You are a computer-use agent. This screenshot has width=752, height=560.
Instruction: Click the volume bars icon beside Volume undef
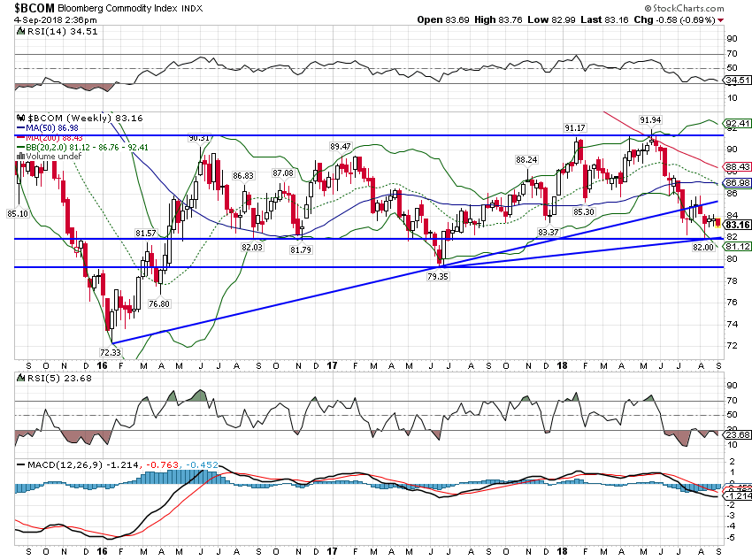(20, 156)
